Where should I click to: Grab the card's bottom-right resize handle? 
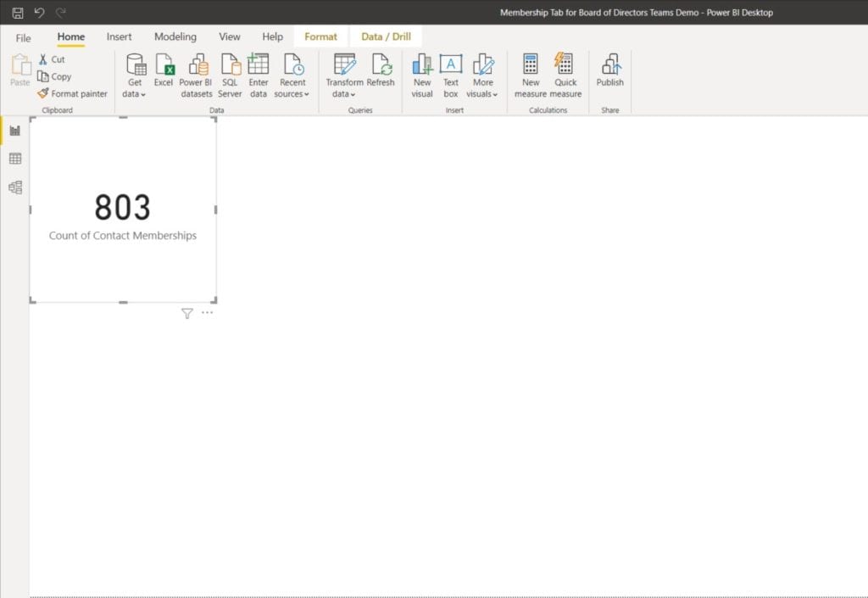(x=214, y=300)
